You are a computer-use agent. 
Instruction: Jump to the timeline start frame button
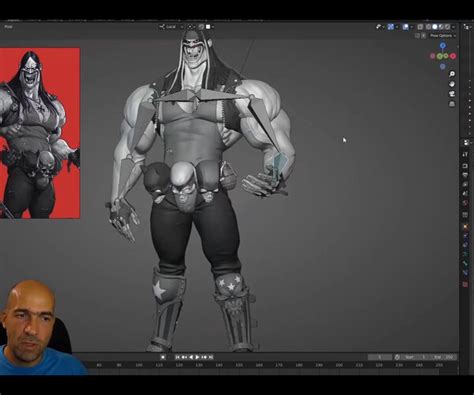tap(178, 357)
